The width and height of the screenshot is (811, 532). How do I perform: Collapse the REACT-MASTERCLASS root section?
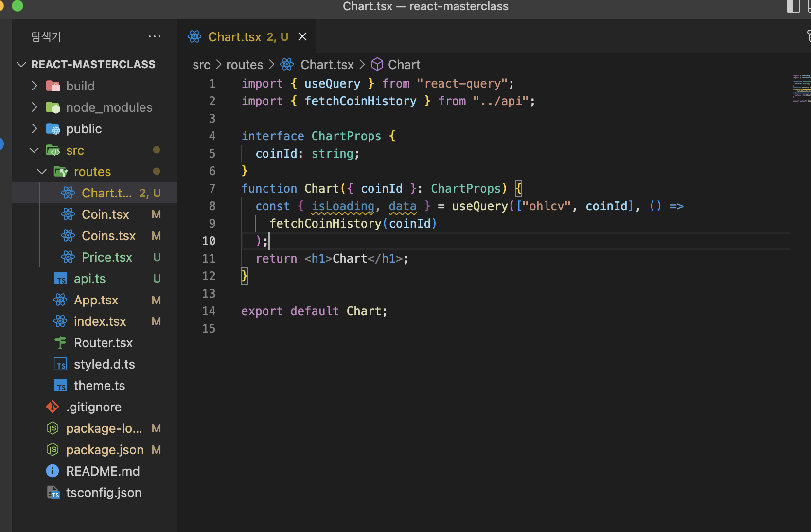[21, 65]
